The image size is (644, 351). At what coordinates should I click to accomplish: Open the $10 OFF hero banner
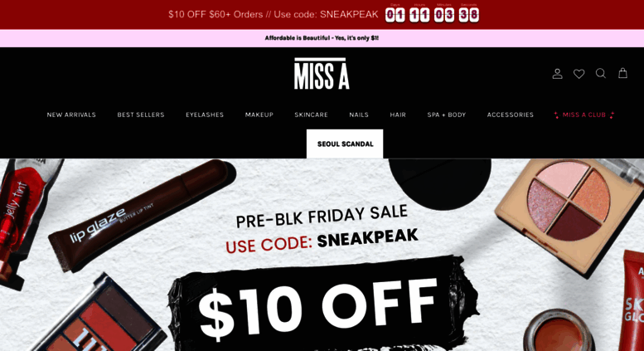(322, 255)
